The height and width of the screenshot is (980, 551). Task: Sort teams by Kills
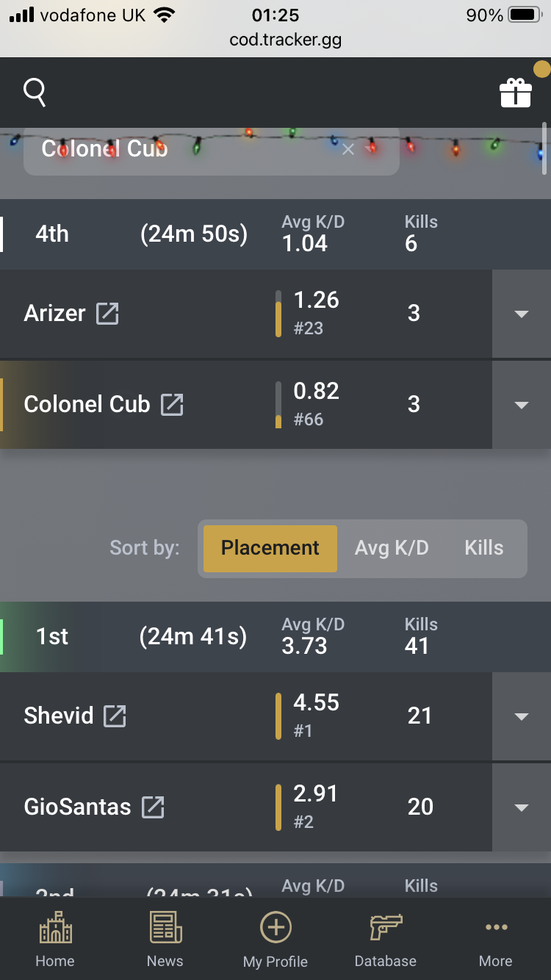(484, 548)
